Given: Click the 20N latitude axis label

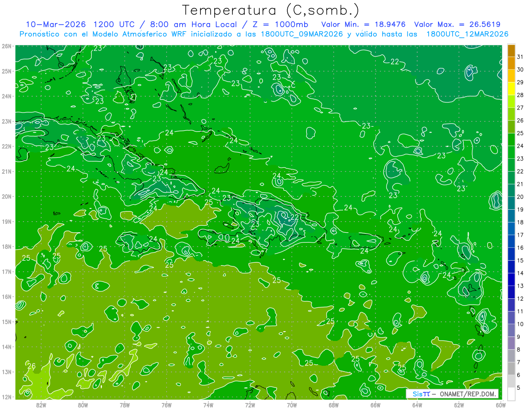Looking at the screenshot, I should tap(6, 196).
